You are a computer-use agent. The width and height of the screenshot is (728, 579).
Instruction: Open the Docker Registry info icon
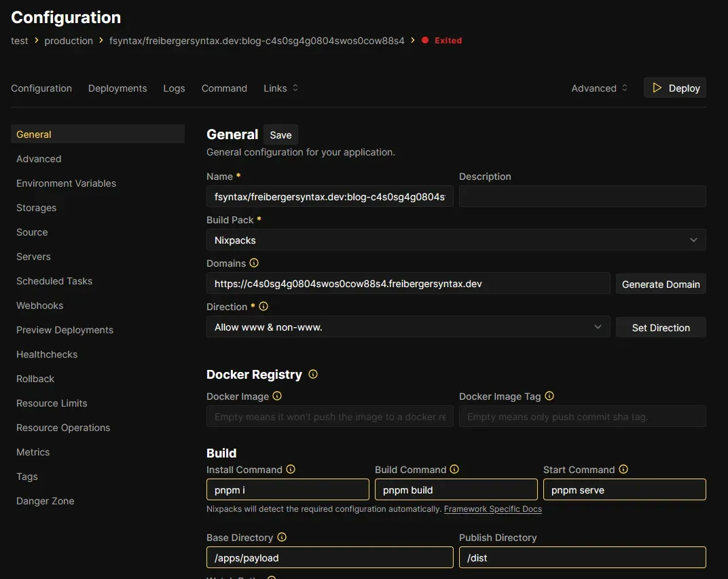tap(312, 374)
